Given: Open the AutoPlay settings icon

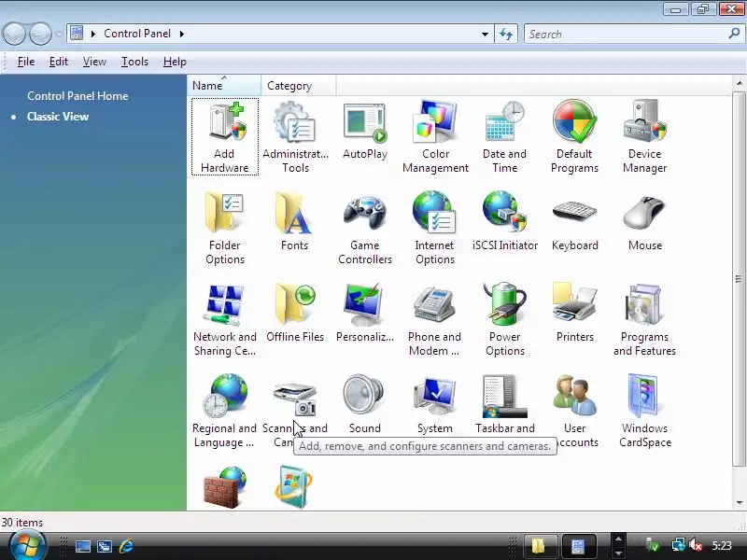Looking at the screenshot, I should [x=365, y=131].
